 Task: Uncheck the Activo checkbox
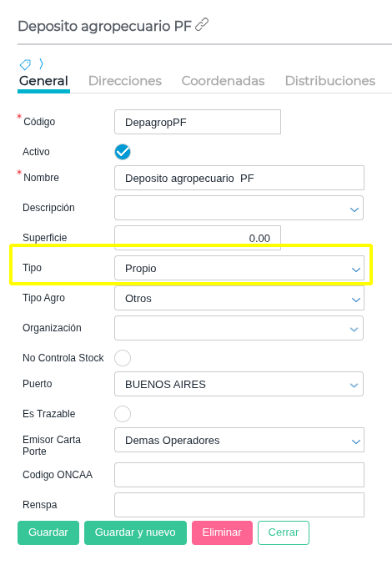123,152
